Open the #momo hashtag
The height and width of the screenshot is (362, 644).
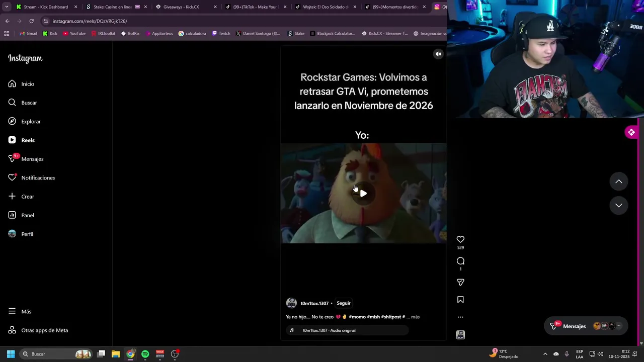pos(357,317)
